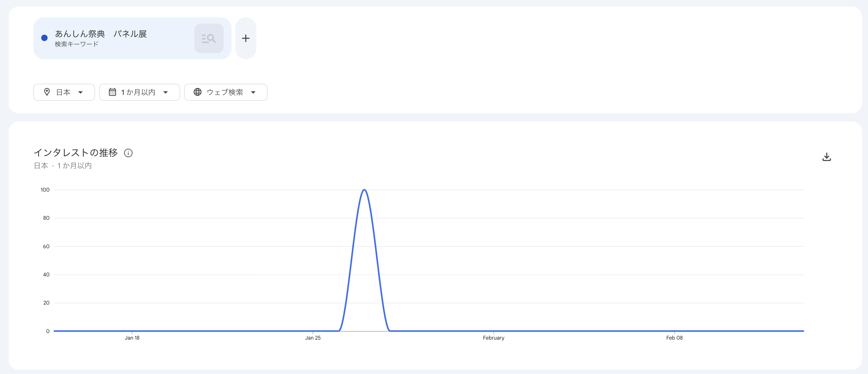Click the Jan 25 axis label

313,338
